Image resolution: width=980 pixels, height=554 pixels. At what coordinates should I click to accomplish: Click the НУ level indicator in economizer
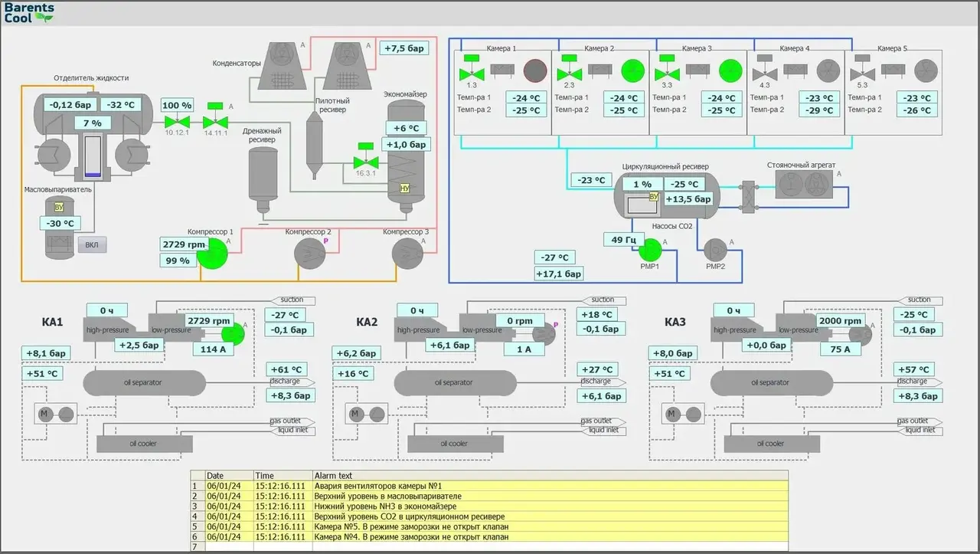coord(405,188)
